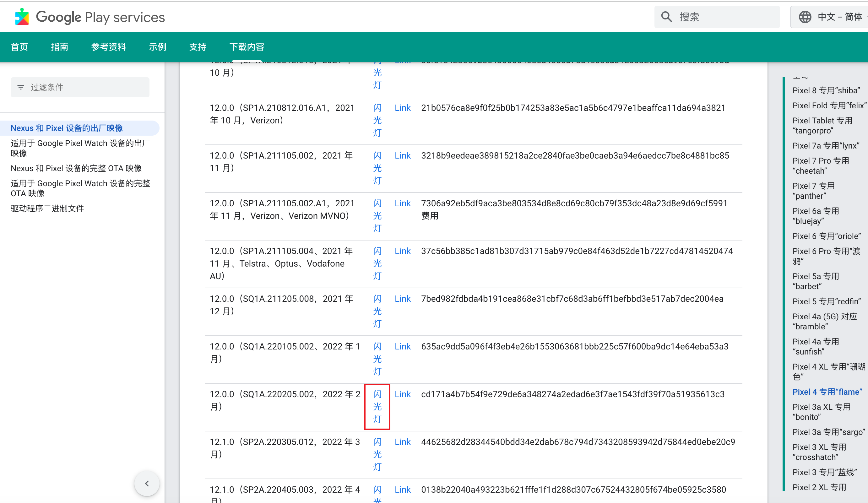Go to the 指南 tab

click(x=60, y=47)
